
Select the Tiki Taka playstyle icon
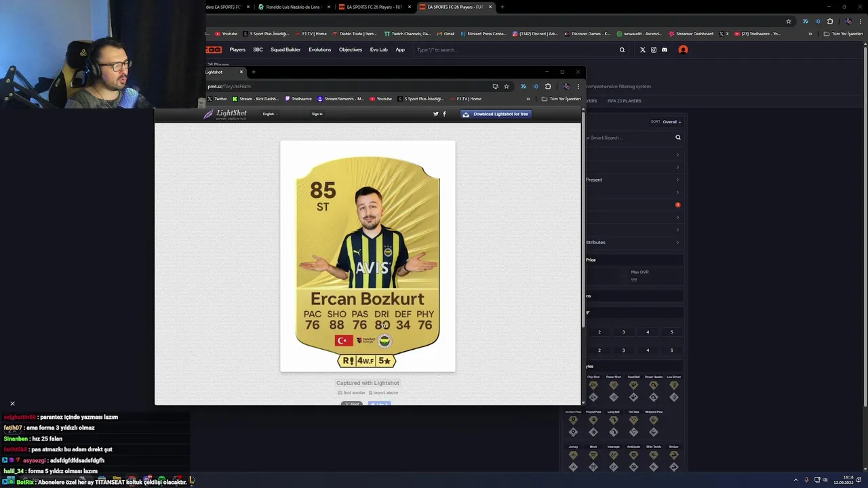coord(633,420)
